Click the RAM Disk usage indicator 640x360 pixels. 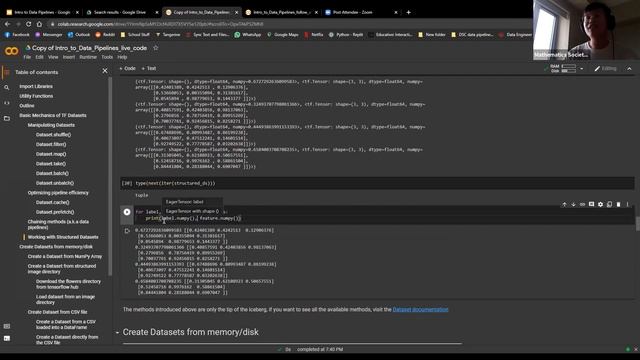[x=563, y=69]
